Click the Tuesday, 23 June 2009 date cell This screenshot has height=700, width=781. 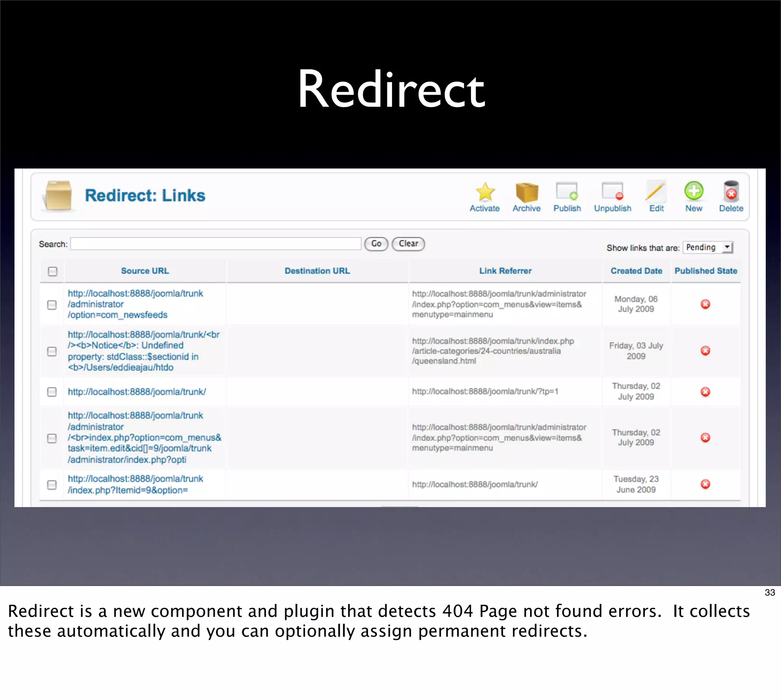click(636, 484)
